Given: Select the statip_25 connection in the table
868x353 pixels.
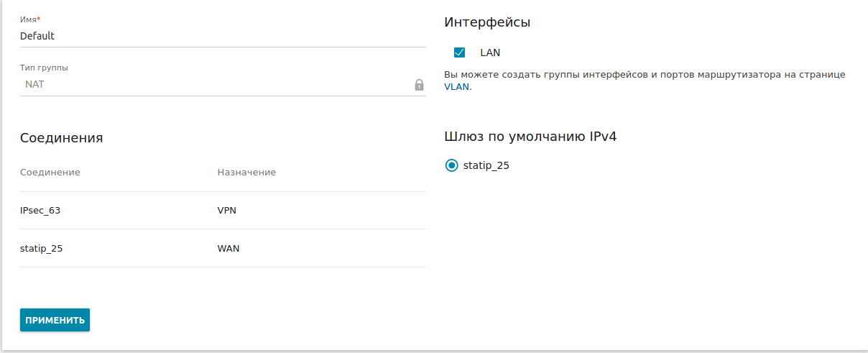Looking at the screenshot, I should [x=42, y=249].
